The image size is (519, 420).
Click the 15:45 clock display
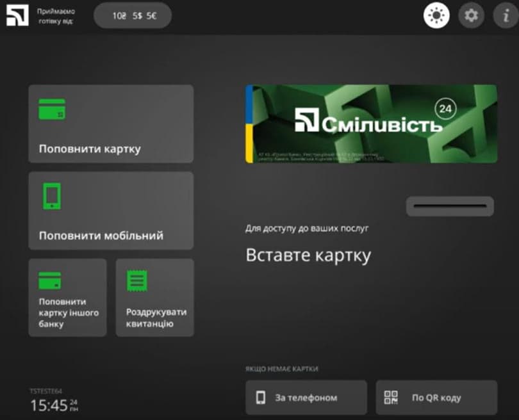tap(49, 405)
